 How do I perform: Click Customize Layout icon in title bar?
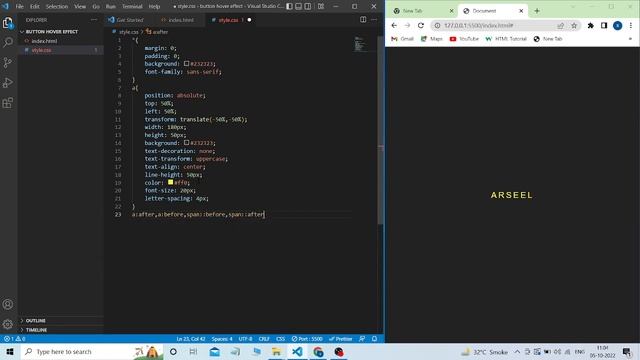(321, 7)
